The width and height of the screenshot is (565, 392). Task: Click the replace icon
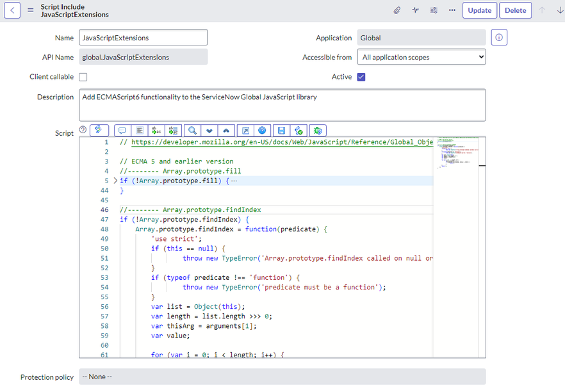click(156, 131)
